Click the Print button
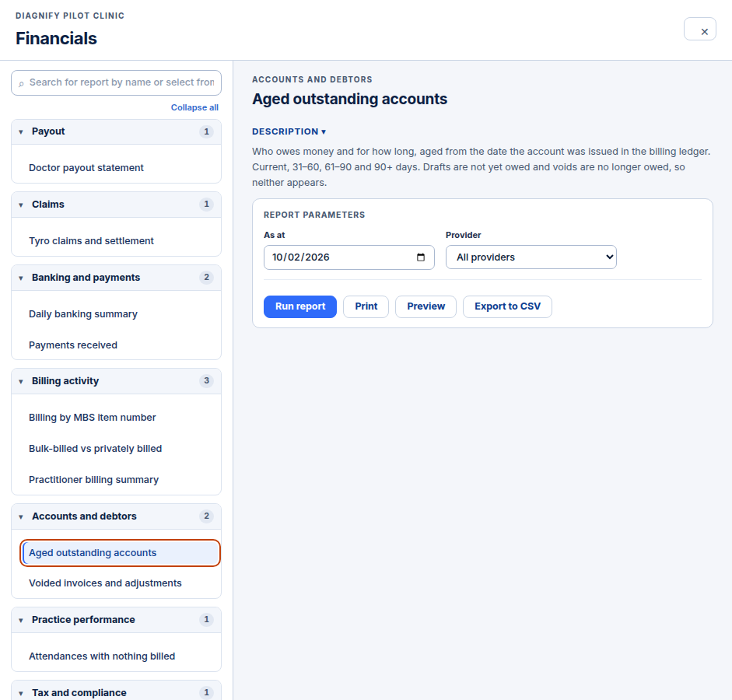Viewport: 732px width, 700px height. pyautogui.click(x=366, y=306)
